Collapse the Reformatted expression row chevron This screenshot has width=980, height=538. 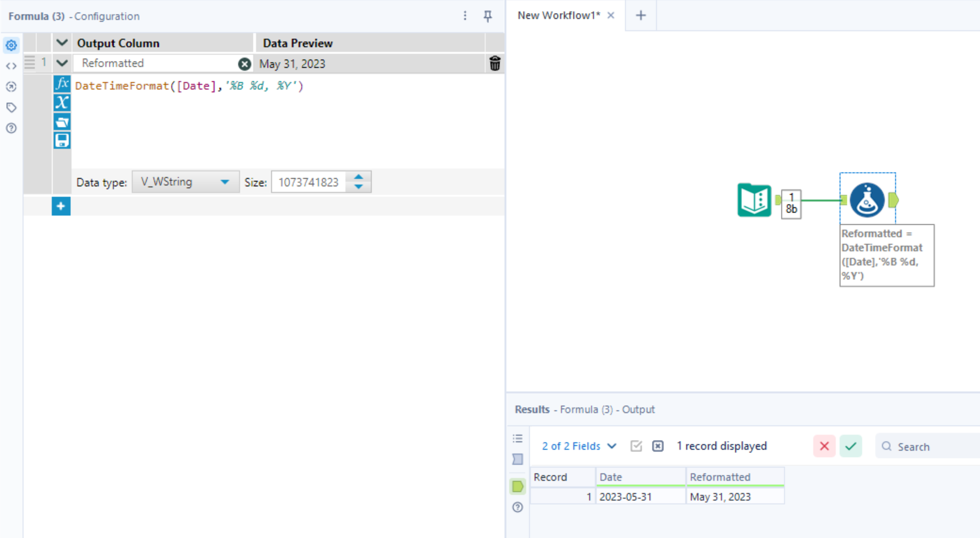click(x=62, y=63)
